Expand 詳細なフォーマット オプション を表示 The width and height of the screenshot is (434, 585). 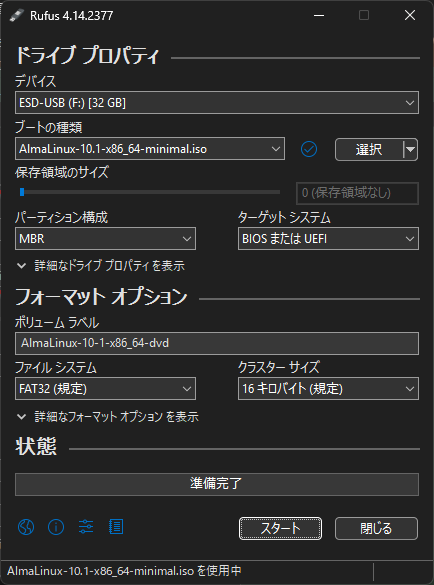coord(107,417)
